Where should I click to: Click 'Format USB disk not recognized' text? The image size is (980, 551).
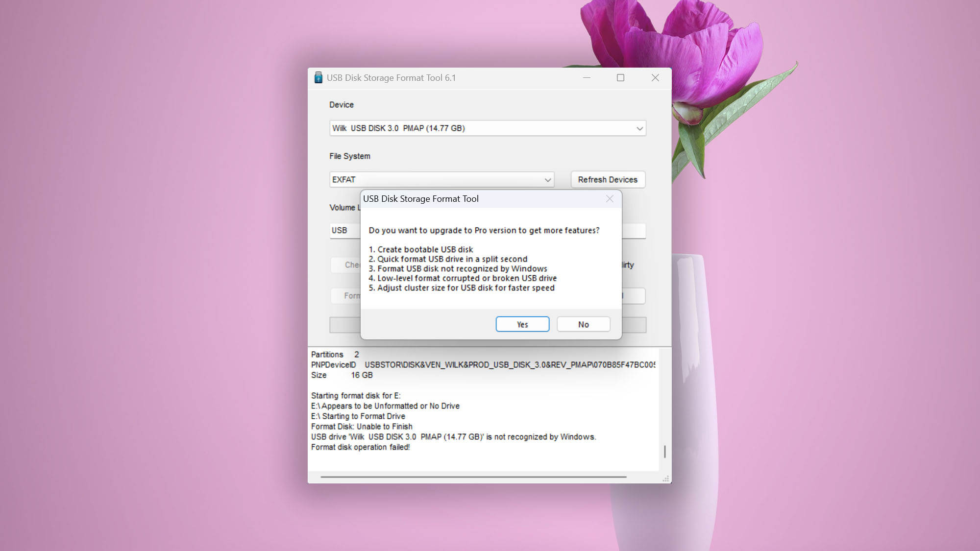point(458,269)
